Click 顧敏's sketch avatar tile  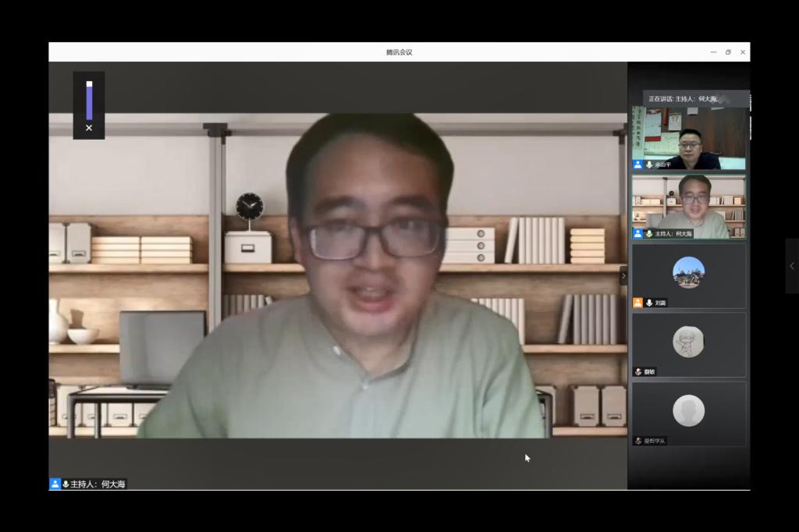688,342
